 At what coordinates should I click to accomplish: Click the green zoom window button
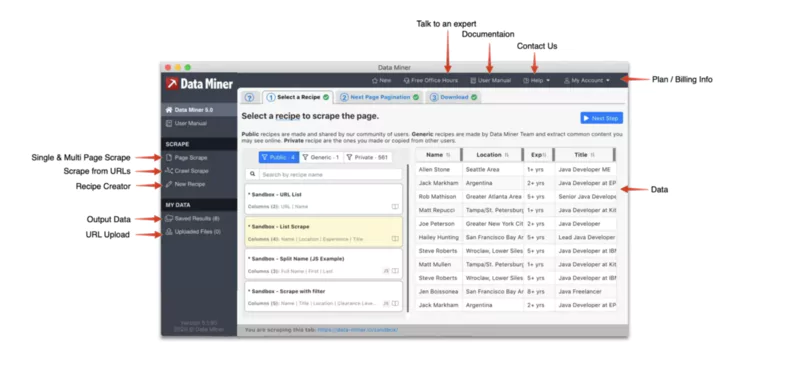[x=188, y=67]
